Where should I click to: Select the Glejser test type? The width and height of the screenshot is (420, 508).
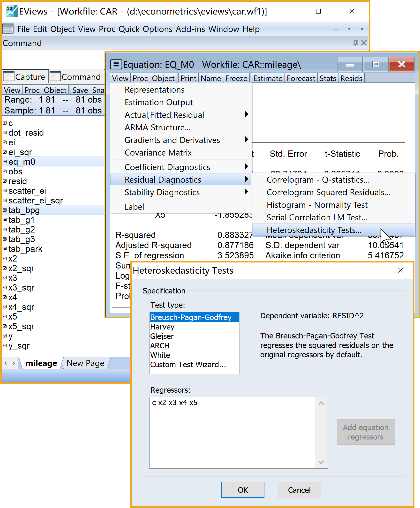point(162,336)
